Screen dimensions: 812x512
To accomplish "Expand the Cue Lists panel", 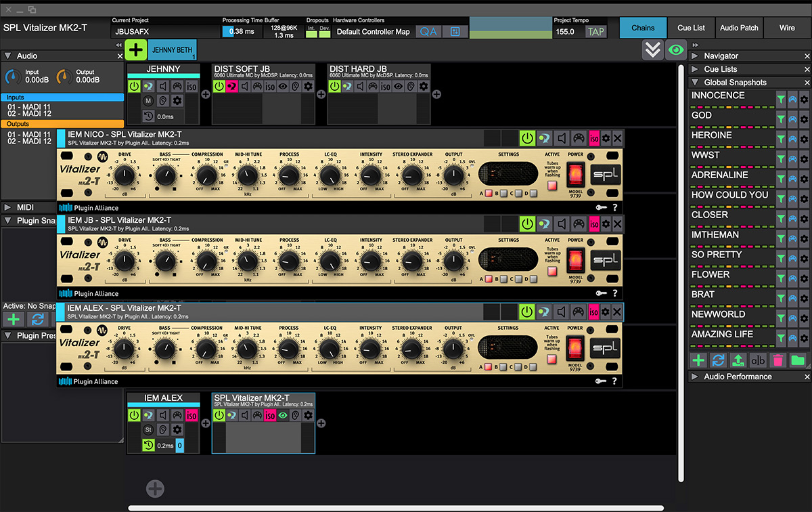I will pos(695,69).
